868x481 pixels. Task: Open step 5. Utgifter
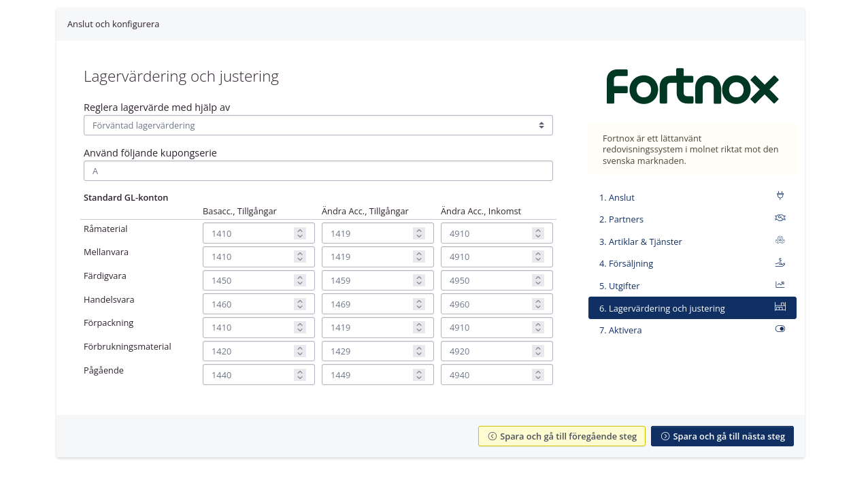(x=619, y=286)
